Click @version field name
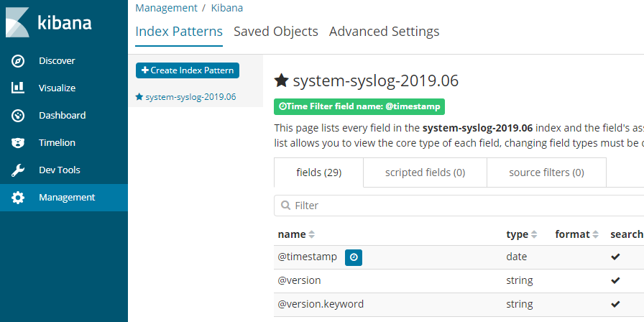 [300, 280]
